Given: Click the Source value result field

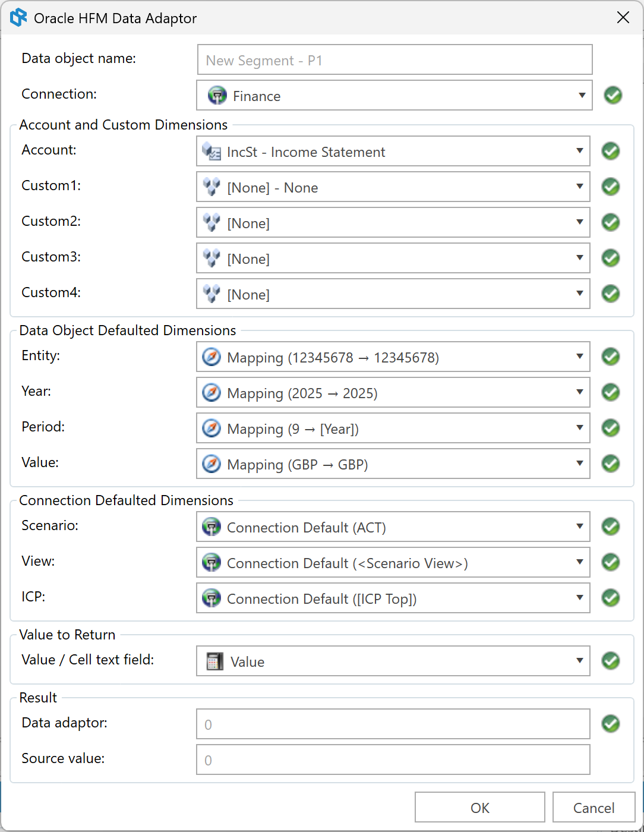Looking at the screenshot, I should point(393,759).
